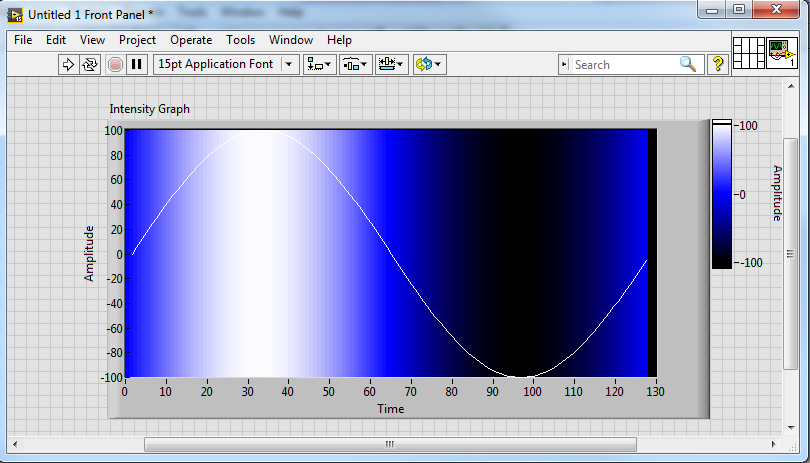Select the Intensity Graph label
810x463 pixels.
(x=149, y=109)
